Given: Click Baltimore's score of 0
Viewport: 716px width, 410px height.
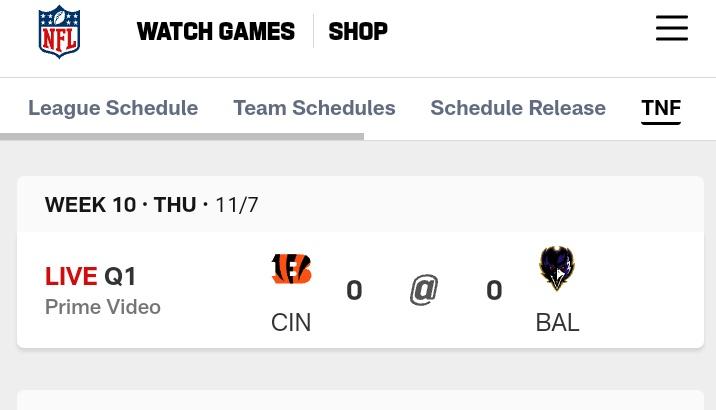Looking at the screenshot, I should [494, 290].
